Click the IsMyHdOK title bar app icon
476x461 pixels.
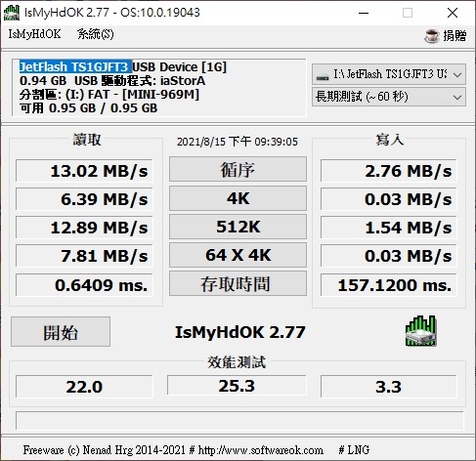tap(12, 13)
